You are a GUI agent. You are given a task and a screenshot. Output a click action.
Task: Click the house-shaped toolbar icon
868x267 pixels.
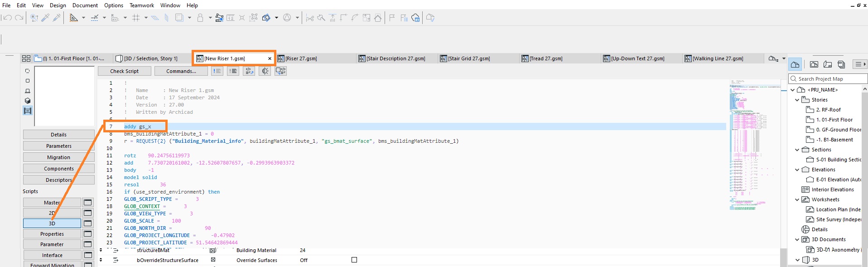click(x=378, y=18)
